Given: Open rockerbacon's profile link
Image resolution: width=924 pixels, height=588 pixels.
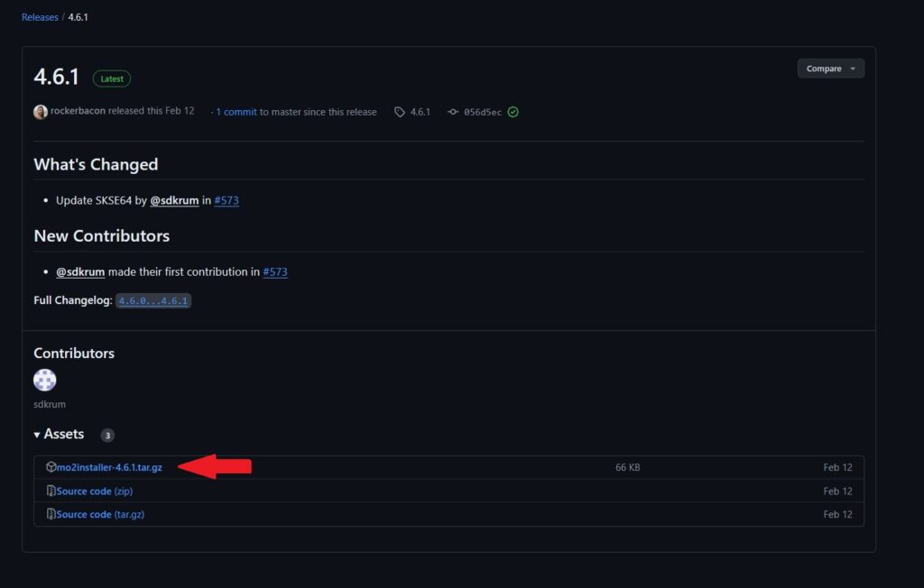Looking at the screenshot, I should point(78,111).
